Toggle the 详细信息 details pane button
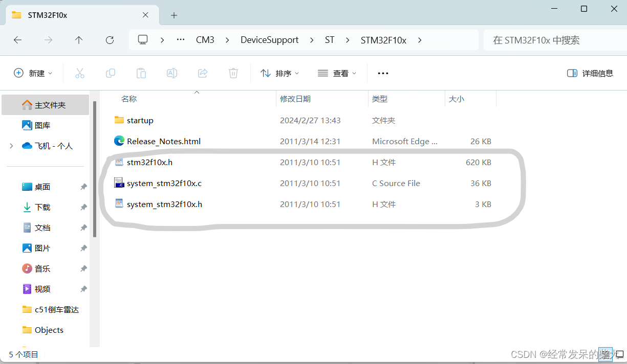This screenshot has width=627, height=364. 590,73
